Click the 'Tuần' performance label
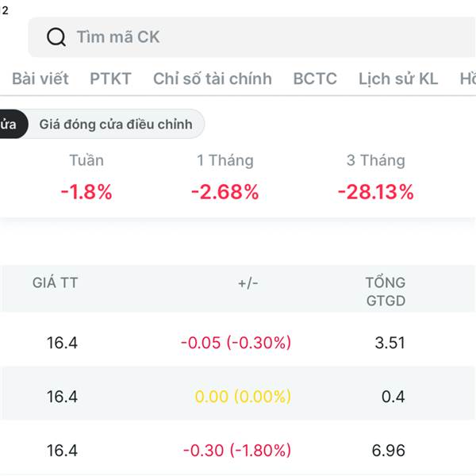 click(86, 160)
